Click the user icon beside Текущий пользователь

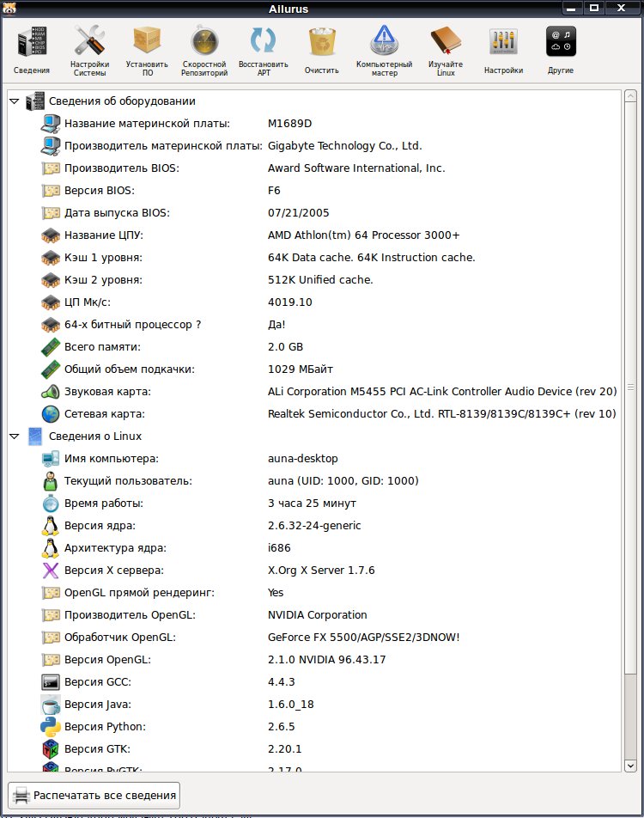click(x=51, y=481)
